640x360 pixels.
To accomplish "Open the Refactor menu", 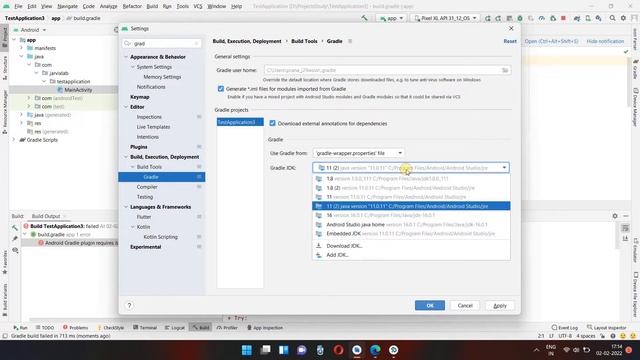I will coord(132,7).
